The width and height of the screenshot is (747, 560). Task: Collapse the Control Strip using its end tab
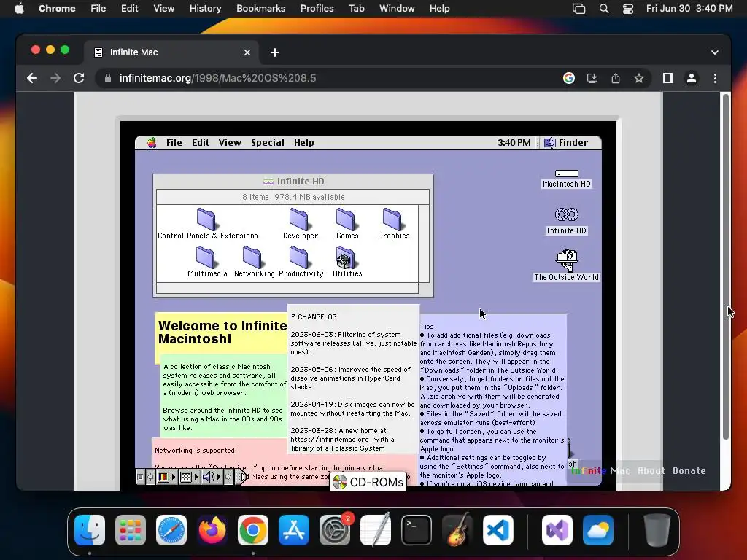[x=242, y=477]
